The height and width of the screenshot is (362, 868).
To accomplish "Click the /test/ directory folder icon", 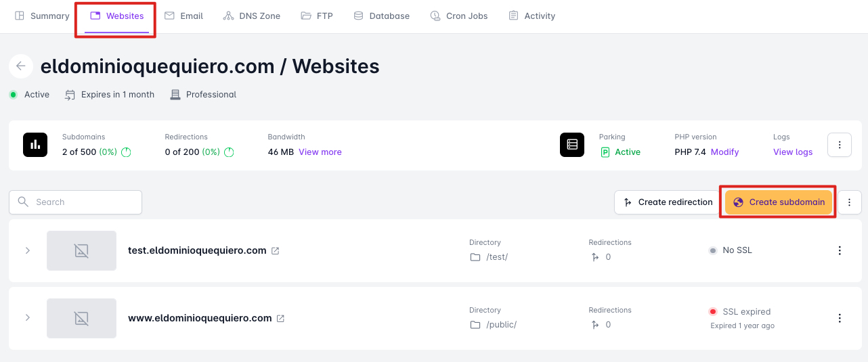I will [x=475, y=257].
